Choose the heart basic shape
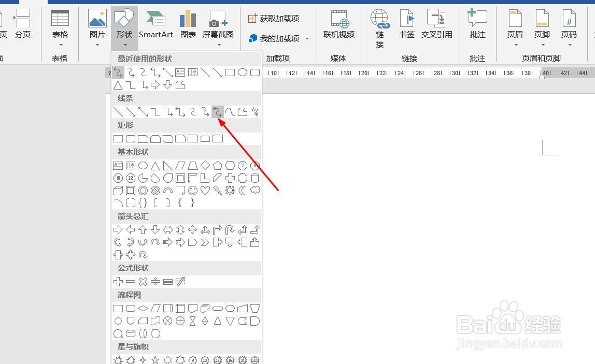 click(205, 191)
